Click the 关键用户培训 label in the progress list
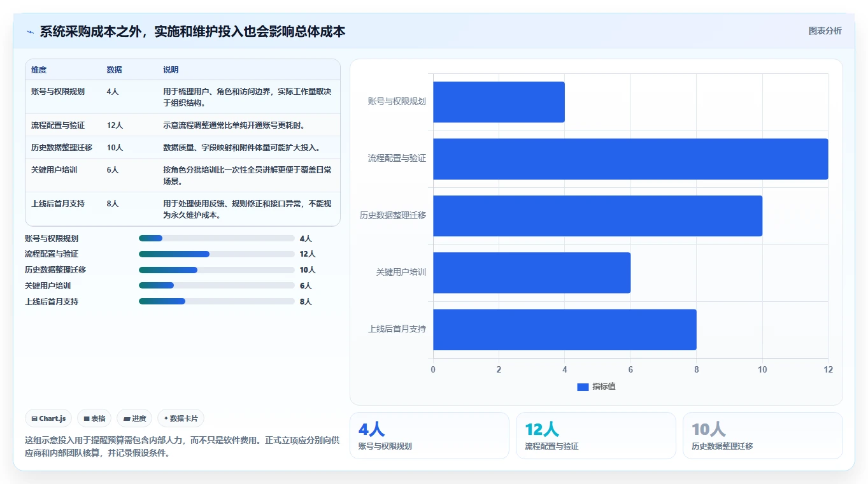The height and width of the screenshot is (484, 868). [x=48, y=286]
